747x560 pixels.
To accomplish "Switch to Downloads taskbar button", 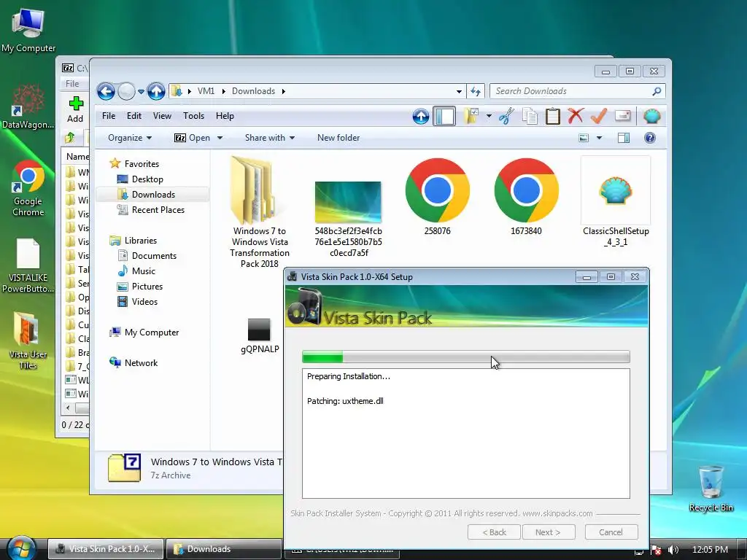I will tap(223, 549).
